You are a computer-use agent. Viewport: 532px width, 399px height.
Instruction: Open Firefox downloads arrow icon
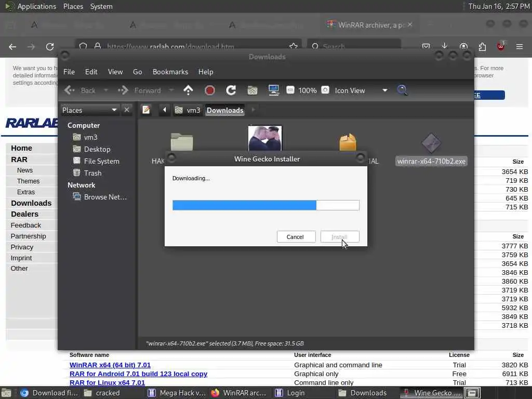(445, 46)
